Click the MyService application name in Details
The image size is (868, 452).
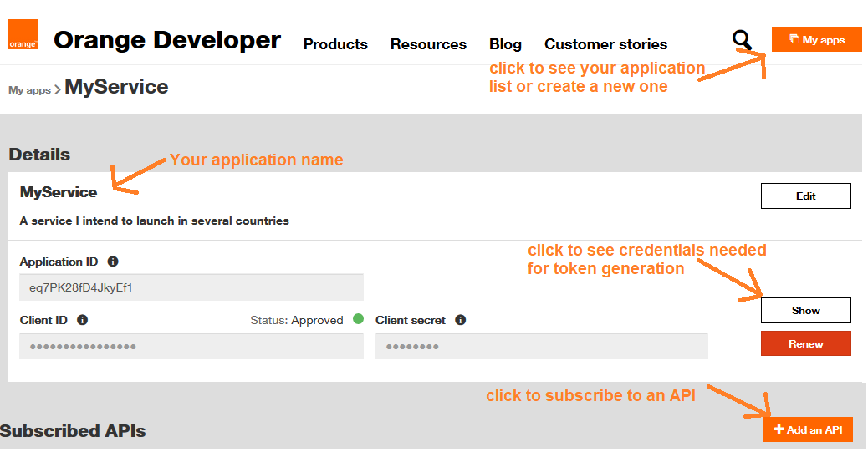(x=59, y=192)
